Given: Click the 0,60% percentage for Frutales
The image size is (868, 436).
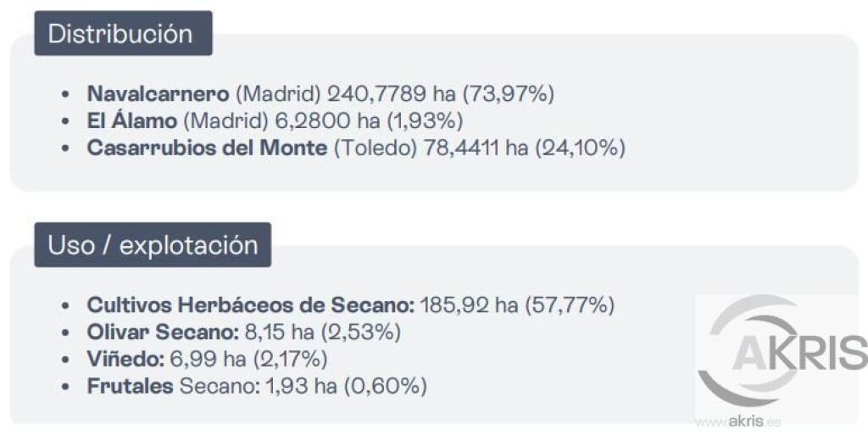Looking at the screenshot, I should 386,386.
